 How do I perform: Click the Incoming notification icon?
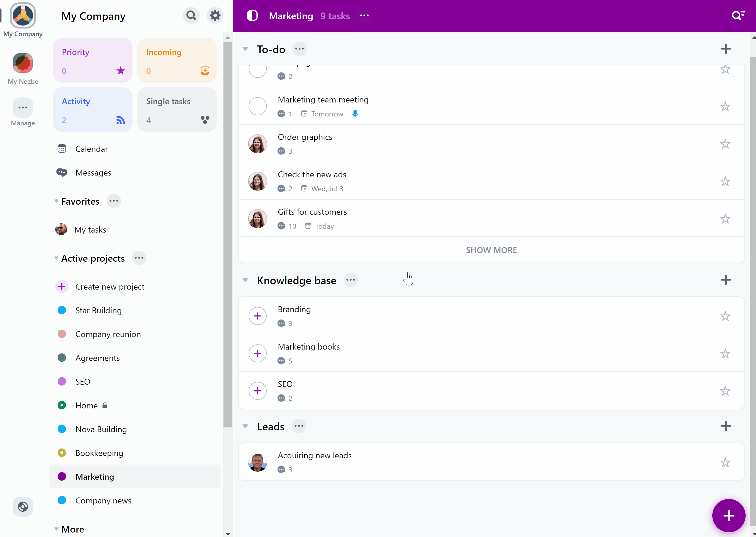205,71
